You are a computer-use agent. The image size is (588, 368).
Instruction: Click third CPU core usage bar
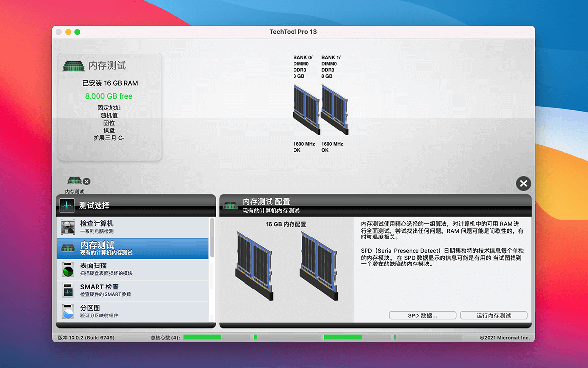[x=357, y=337]
